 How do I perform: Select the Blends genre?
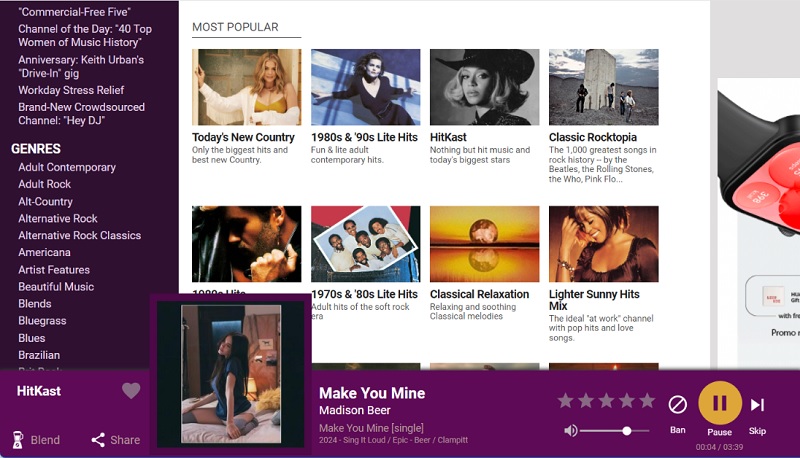(x=35, y=303)
